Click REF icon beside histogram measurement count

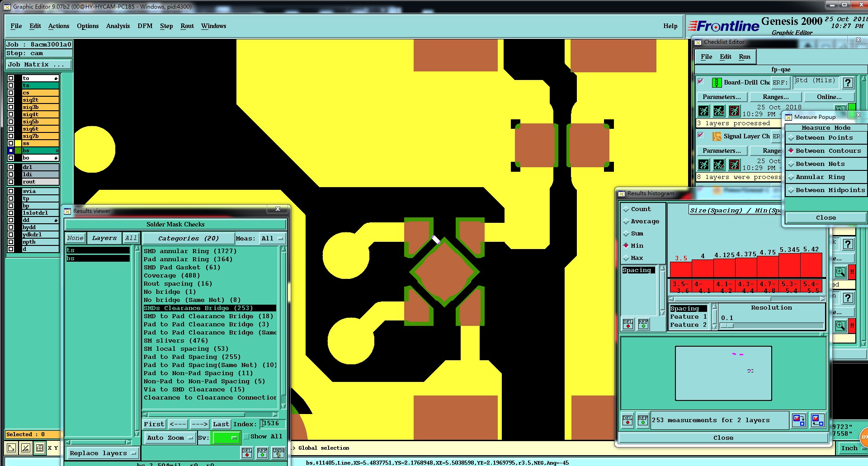(x=643, y=420)
